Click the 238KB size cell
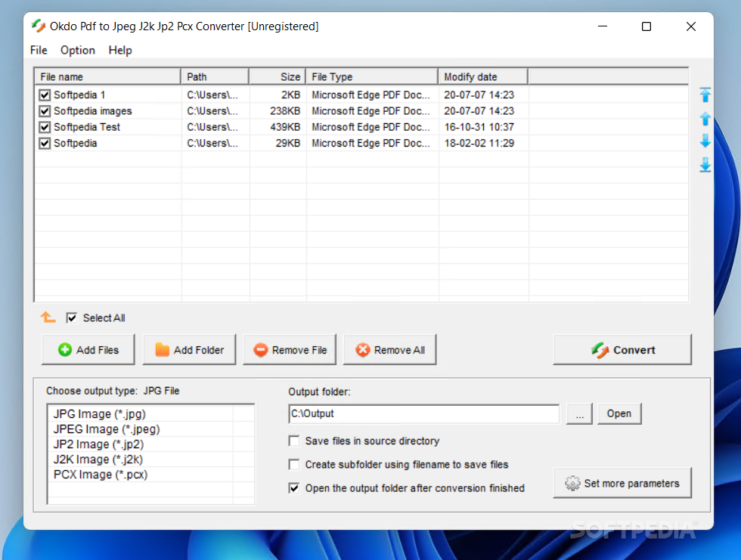This screenshot has height=560, width=741. 285,111
